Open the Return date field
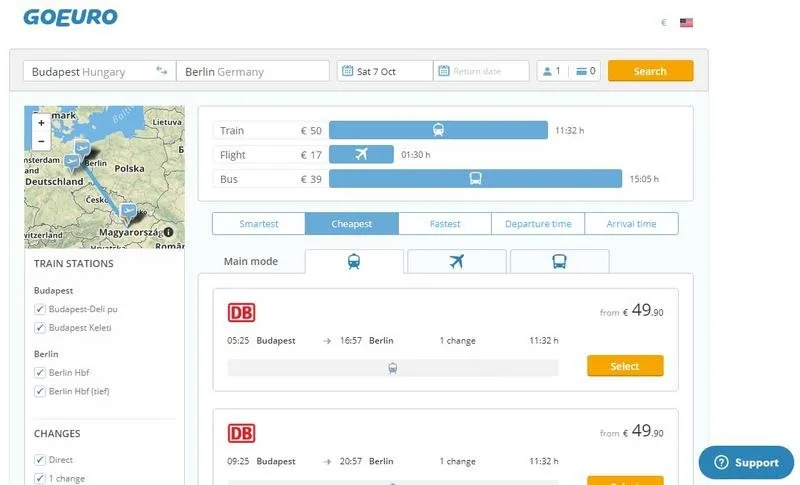The image size is (800, 485). (481, 71)
